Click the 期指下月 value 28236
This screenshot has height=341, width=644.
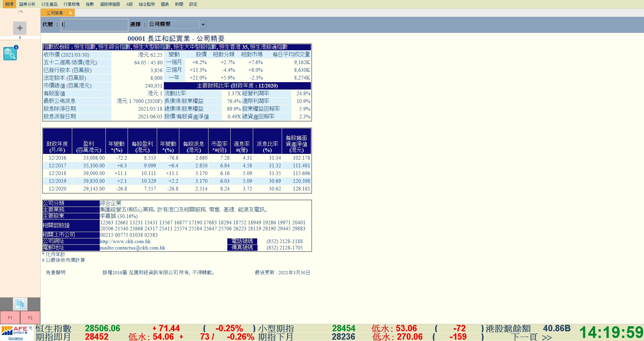pyautogui.click(x=343, y=337)
